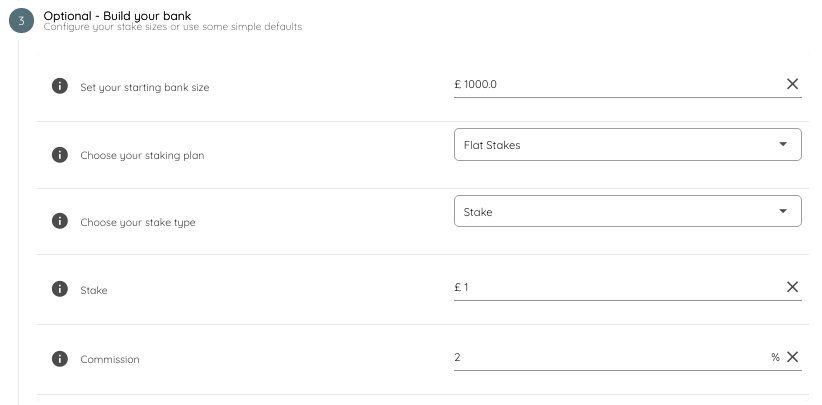Click the Commission input field
822x405 pixels.
[605, 357]
